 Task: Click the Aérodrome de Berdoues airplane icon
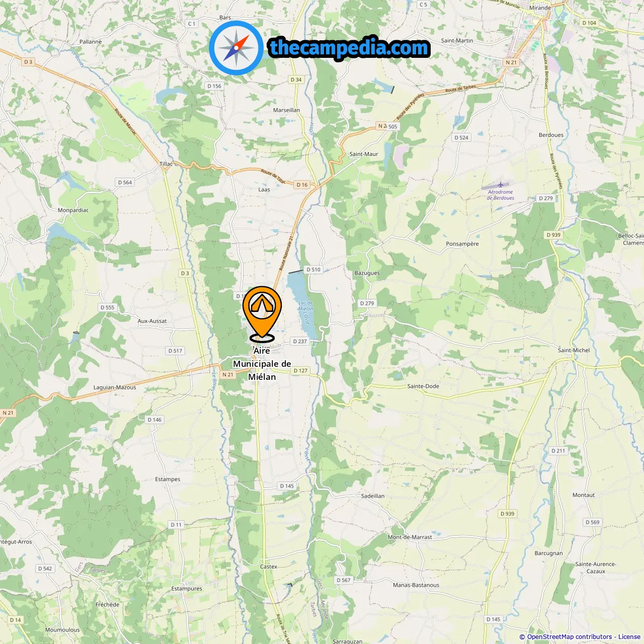coord(501,185)
